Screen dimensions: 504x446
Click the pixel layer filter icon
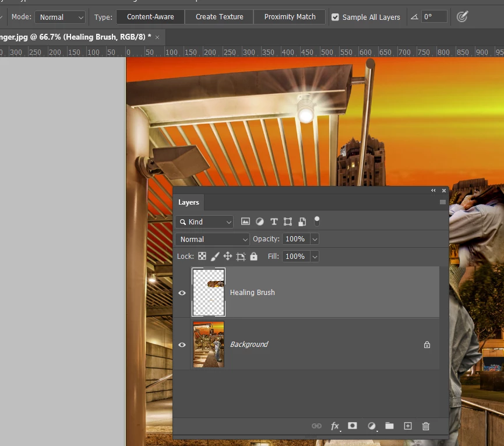(245, 222)
